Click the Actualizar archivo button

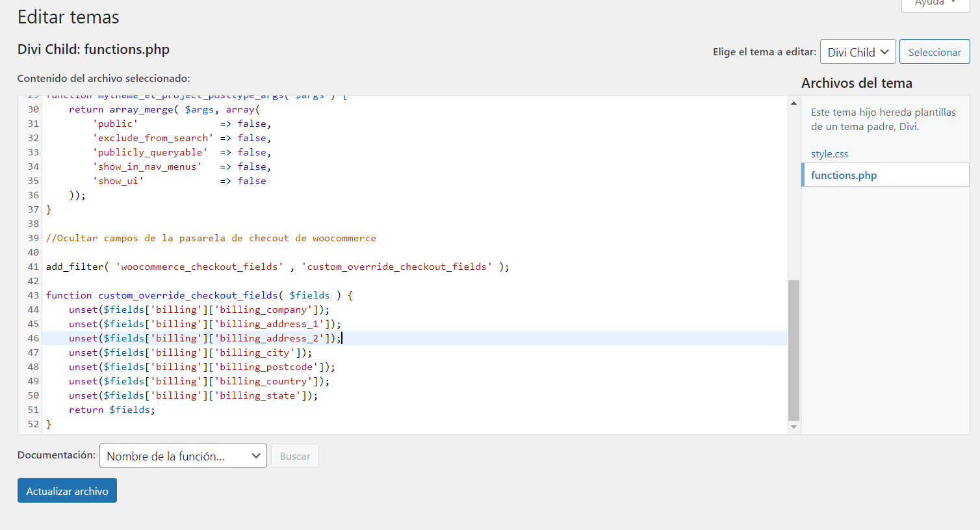tap(67, 491)
